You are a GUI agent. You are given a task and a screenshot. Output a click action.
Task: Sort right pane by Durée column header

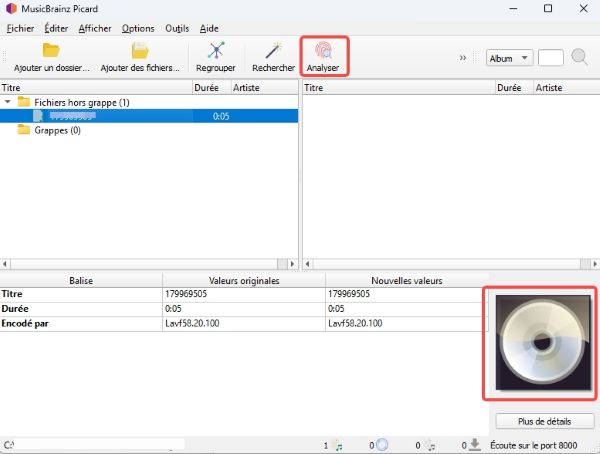[514, 88]
